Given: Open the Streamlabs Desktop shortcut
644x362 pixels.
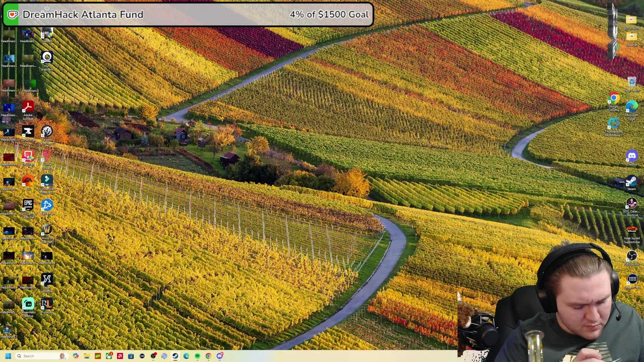Looking at the screenshot, I should tap(28, 306).
